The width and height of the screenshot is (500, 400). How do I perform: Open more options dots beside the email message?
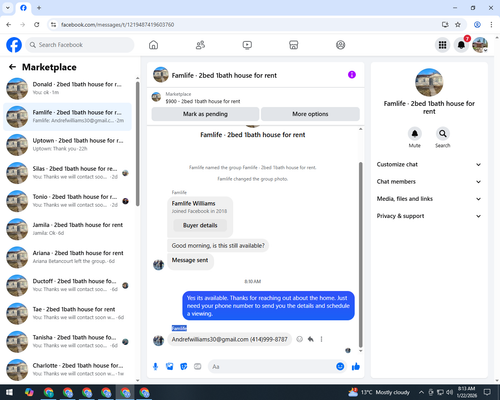click(321, 339)
